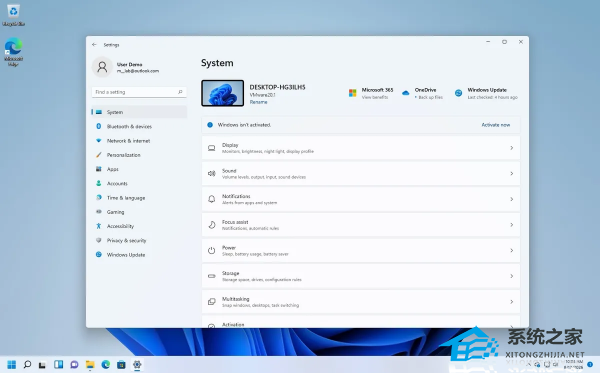Open Task View on the taskbar
The image size is (600, 373).
(x=42, y=365)
